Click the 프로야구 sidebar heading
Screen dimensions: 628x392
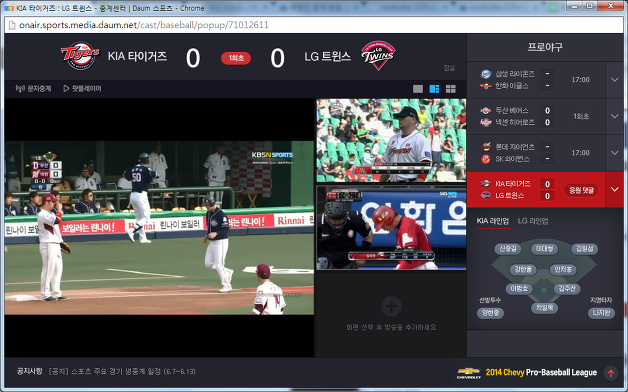tap(545, 47)
